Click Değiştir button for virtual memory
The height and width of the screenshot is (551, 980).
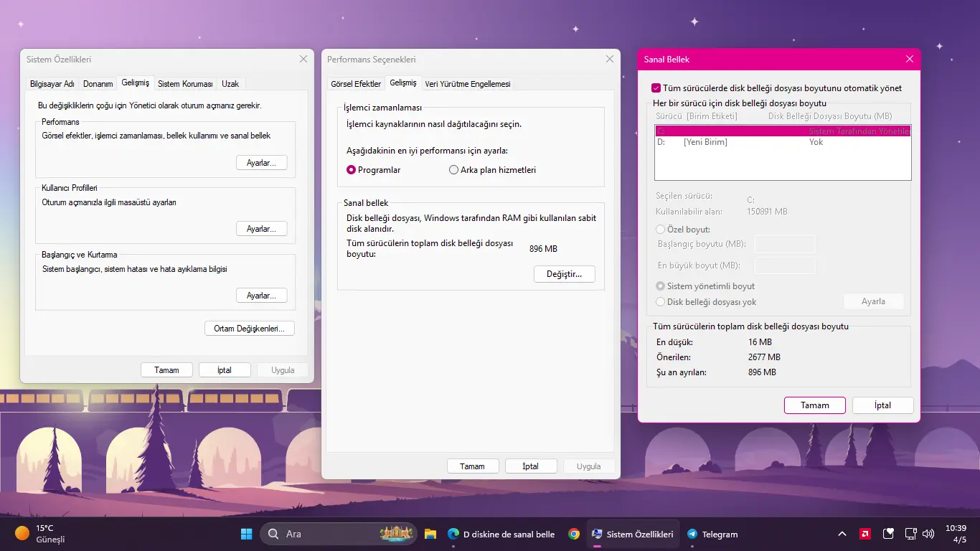click(565, 274)
